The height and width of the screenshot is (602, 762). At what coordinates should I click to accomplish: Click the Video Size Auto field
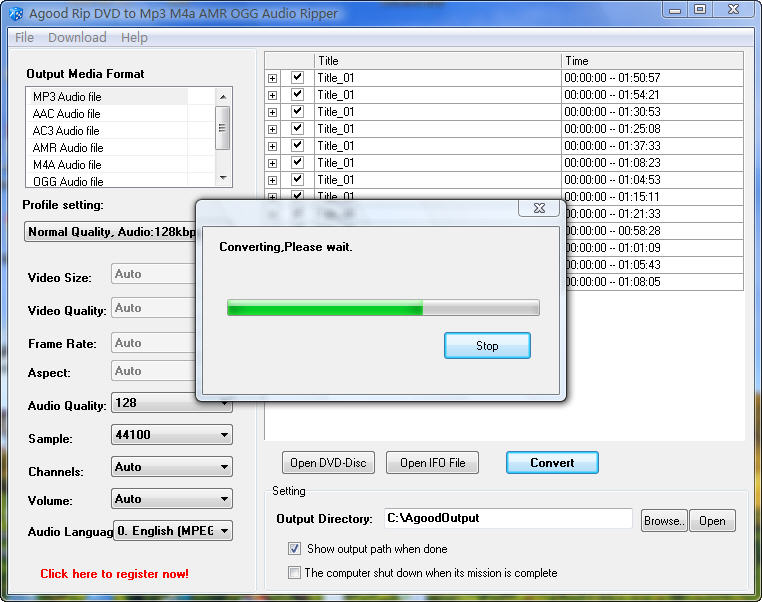click(153, 274)
